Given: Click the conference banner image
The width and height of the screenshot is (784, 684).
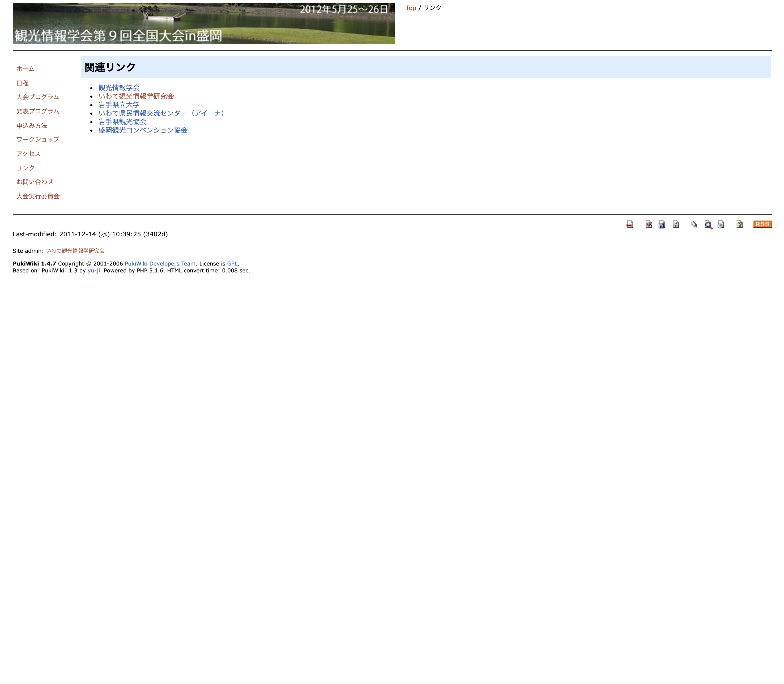Looking at the screenshot, I should [x=204, y=23].
